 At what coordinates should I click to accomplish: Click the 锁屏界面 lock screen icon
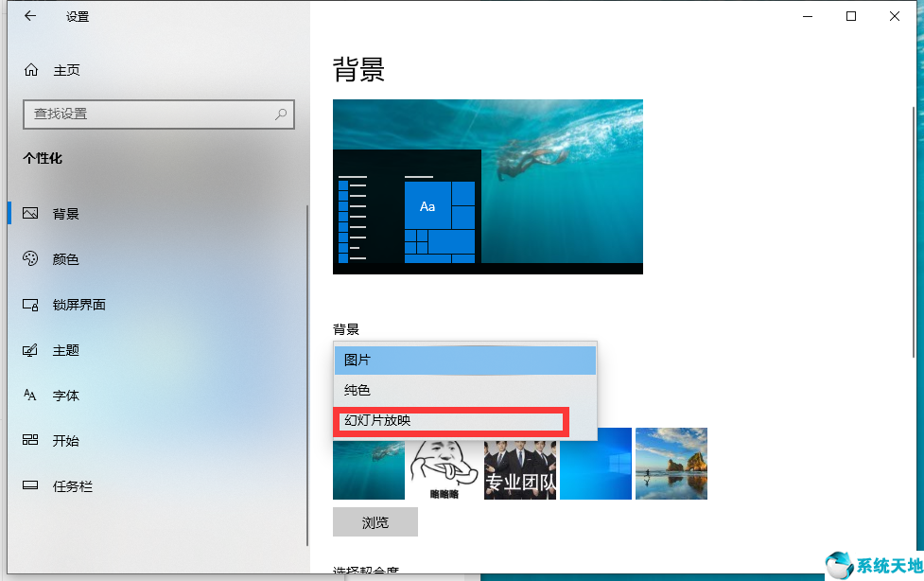(x=30, y=304)
